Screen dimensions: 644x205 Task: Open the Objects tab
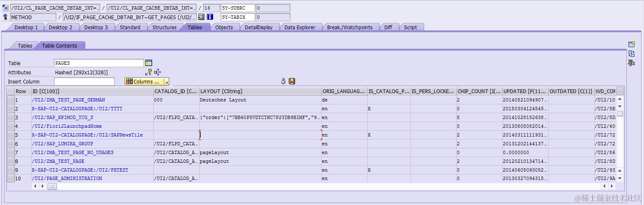[224, 27]
